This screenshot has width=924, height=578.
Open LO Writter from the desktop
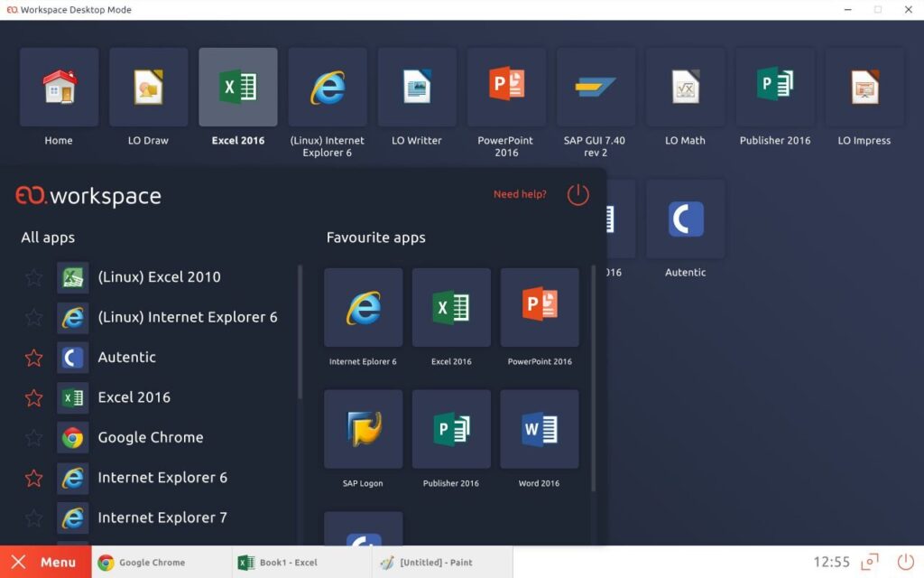[417, 87]
